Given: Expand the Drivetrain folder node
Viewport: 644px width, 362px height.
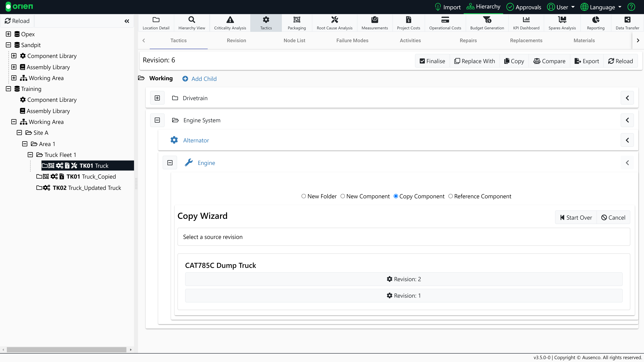Looking at the screenshot, I should pyautogui.click(x=157, y=98).
